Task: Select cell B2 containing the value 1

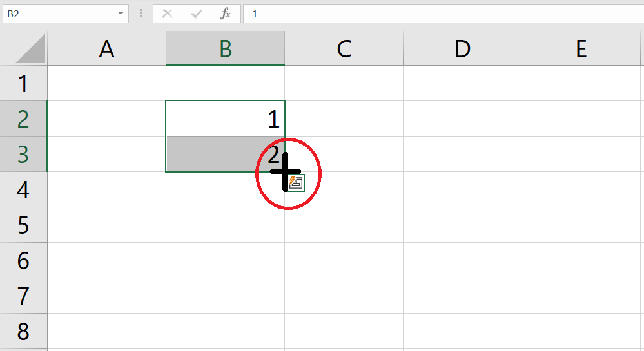Action: pyautogui.click(x=225, y=119)
